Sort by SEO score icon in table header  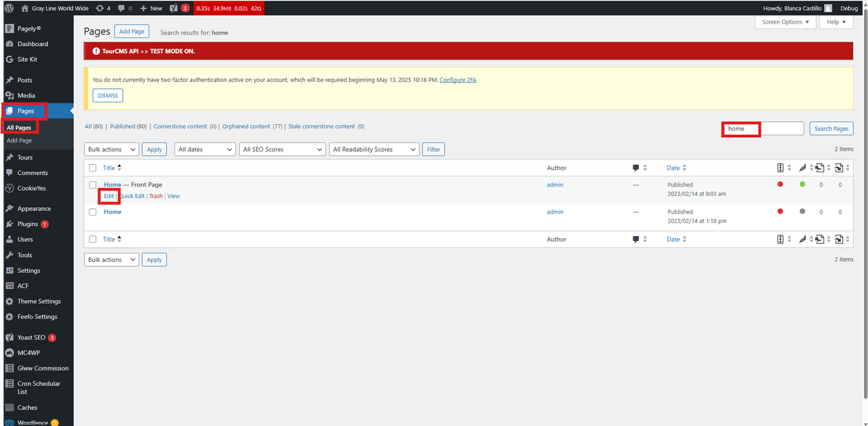click(781, 168)
